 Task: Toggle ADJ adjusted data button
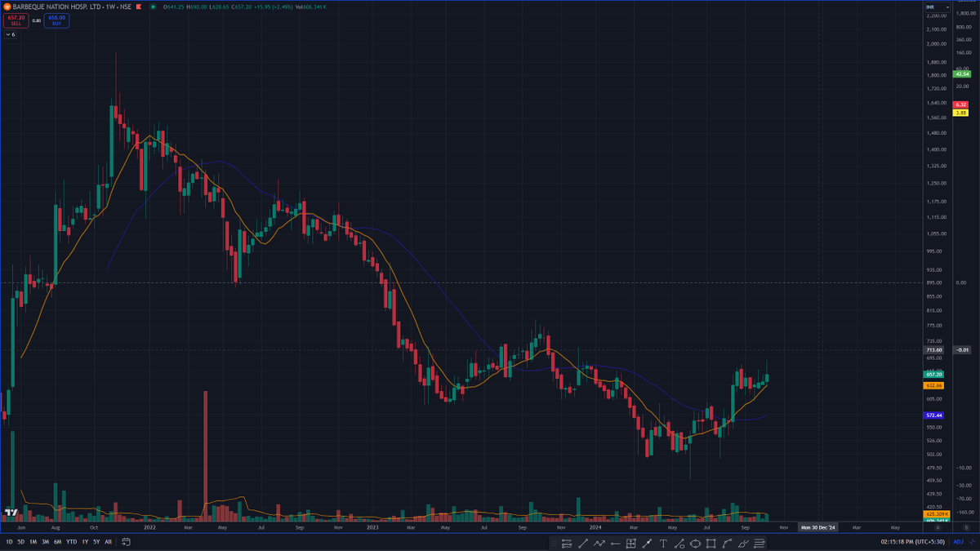(x=958, y=542)
